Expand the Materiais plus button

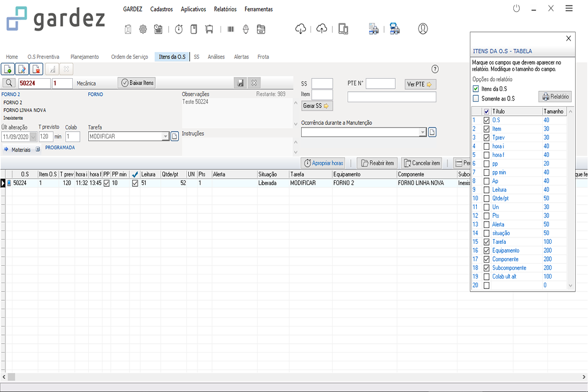point(38,149)
